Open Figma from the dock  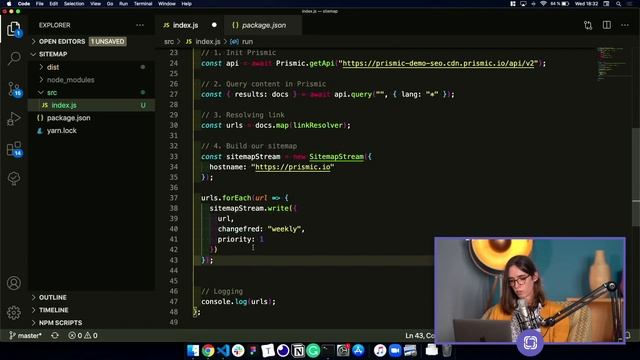pyautogui.click(x=253, y=350)
